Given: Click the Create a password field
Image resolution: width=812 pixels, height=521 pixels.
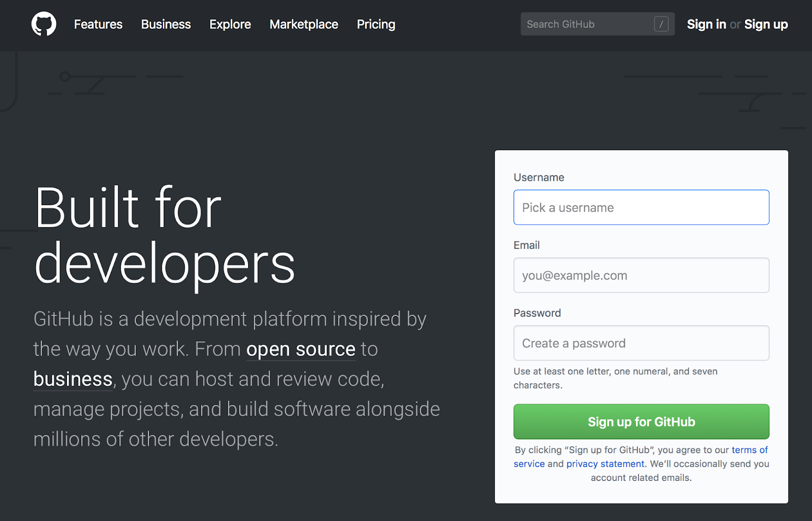Looking at the screenshot, I should click(x=641, y=343).
